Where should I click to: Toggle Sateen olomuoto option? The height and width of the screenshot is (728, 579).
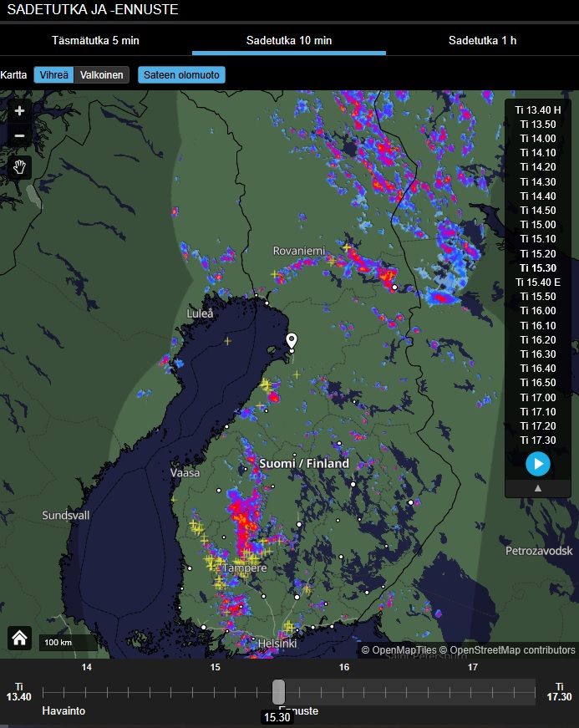click(181, 74)
